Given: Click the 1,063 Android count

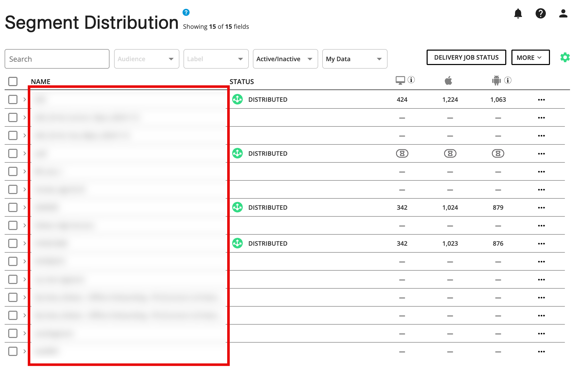Looking at the screenshot, I should click(x=498, y=100).
